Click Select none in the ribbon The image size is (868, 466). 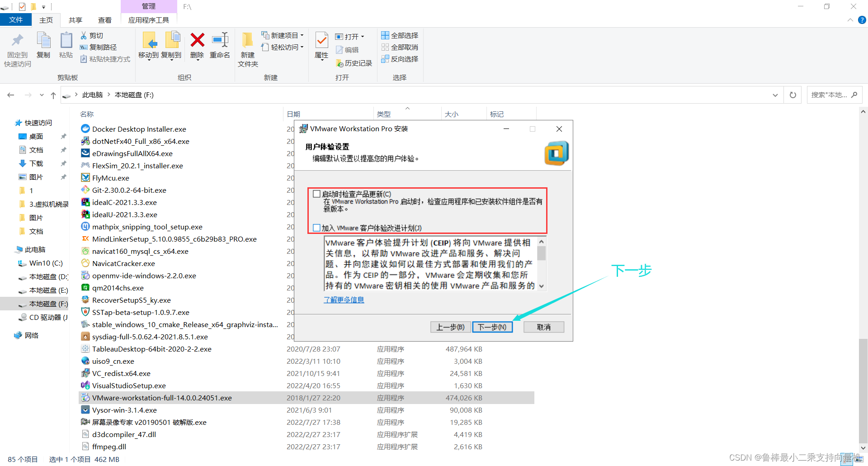click(400, 47)
